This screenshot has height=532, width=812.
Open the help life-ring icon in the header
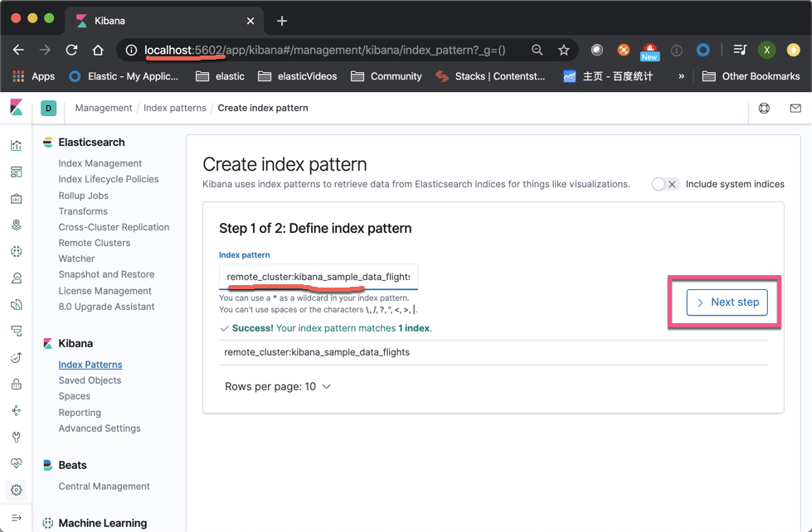pos(764,108)
